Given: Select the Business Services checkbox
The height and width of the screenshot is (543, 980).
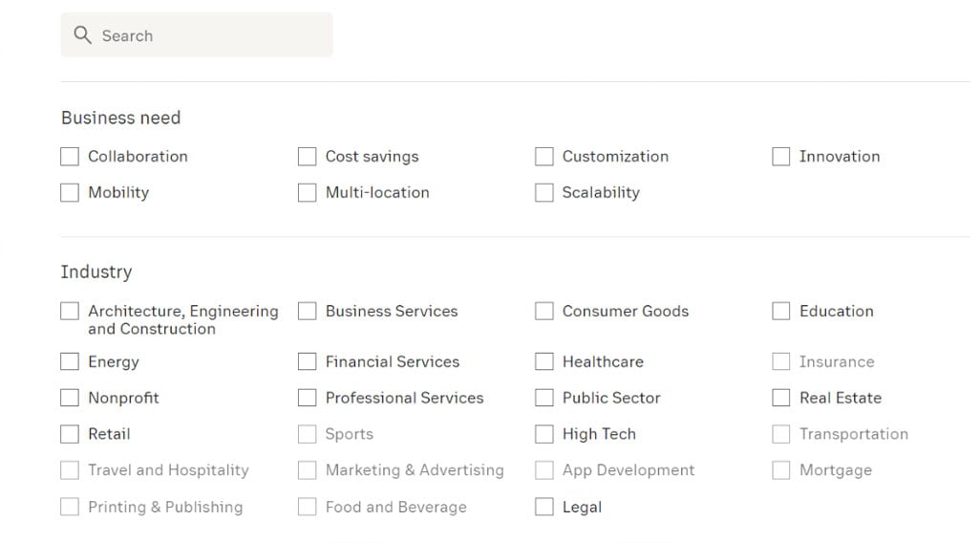Looking at the screenshot, I should point(307,311).
